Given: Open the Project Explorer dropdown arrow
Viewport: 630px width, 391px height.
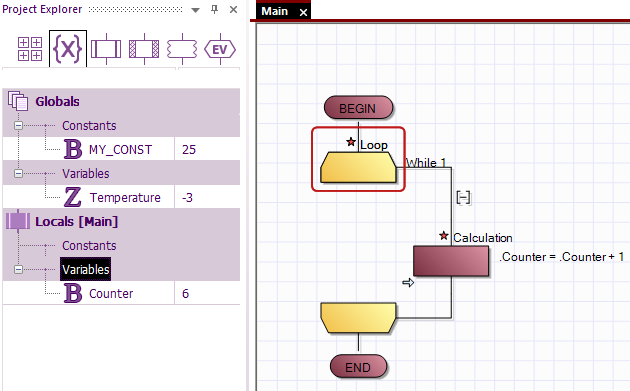Looking at the screenshot, I should click(x=195, y=10).
